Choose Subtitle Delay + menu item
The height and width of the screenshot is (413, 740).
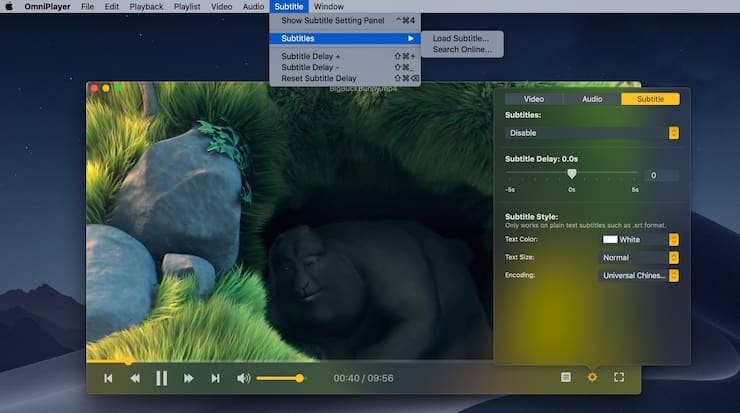click(345, 56)
